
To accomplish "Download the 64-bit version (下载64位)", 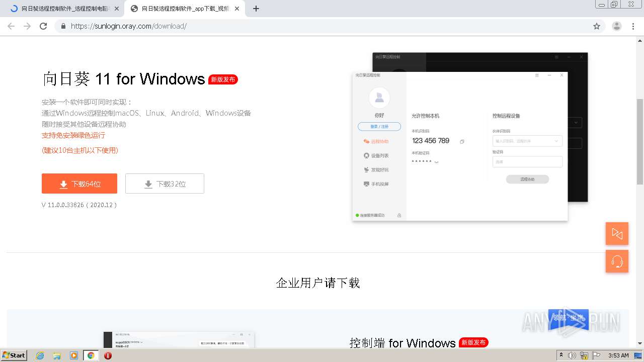I will pyautogui.click(x=79, y=184).
